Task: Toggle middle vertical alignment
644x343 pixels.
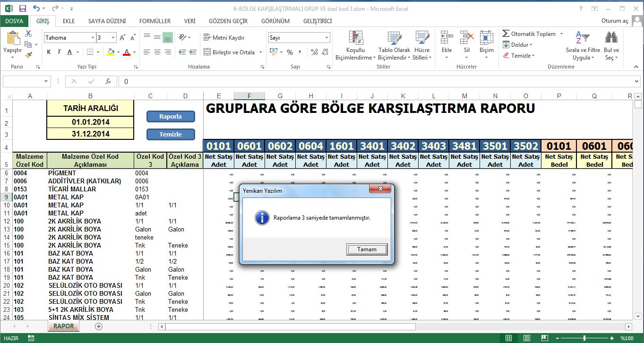Action: coord(157,37)
